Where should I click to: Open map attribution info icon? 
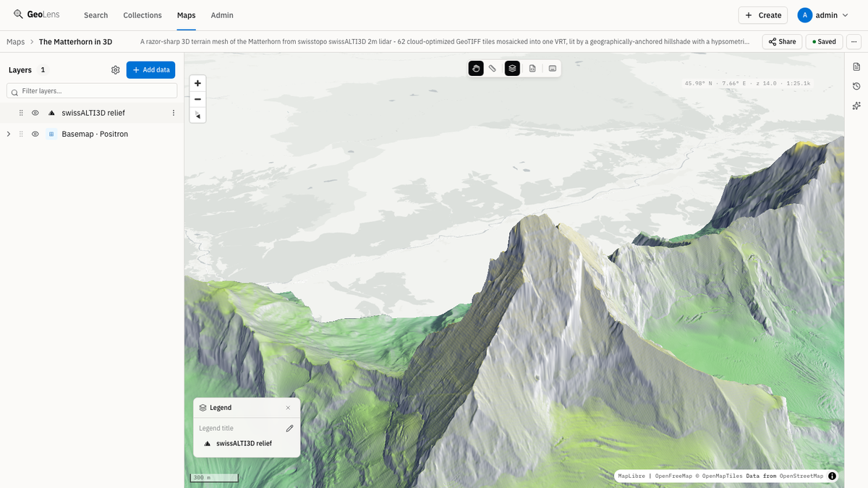click(x=832, y=476)
